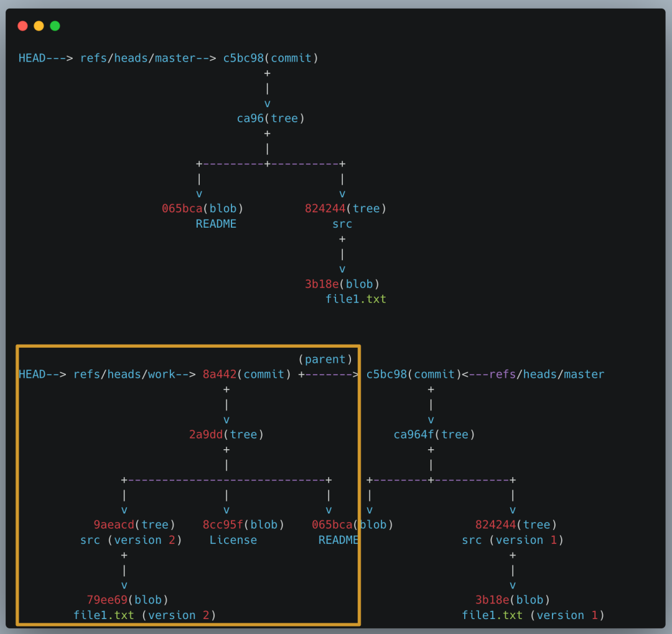Viewport: 672px width, 634px height.
Task: Select "refs/heads/work" reference text
Action: (x=124, y=375)
